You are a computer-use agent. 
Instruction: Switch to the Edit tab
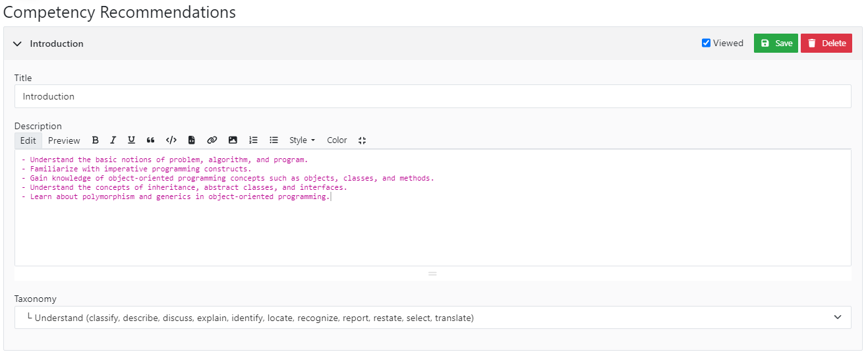point(28,140)
